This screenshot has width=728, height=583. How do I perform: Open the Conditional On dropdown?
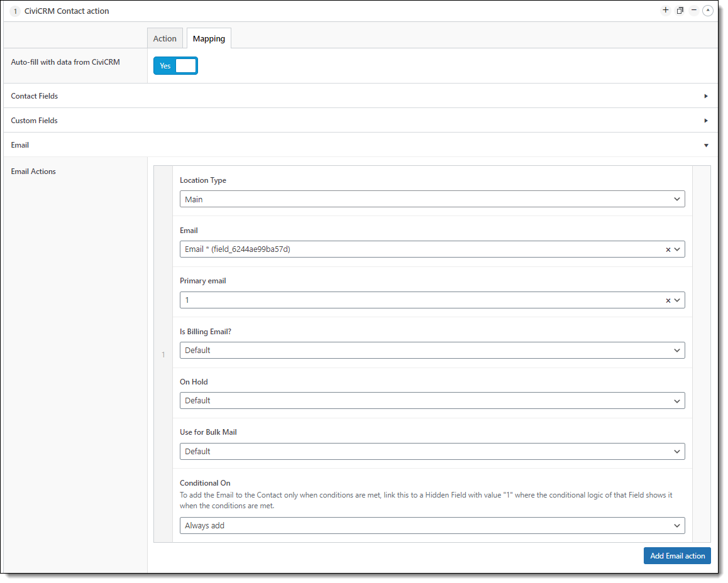coord(433,526)
